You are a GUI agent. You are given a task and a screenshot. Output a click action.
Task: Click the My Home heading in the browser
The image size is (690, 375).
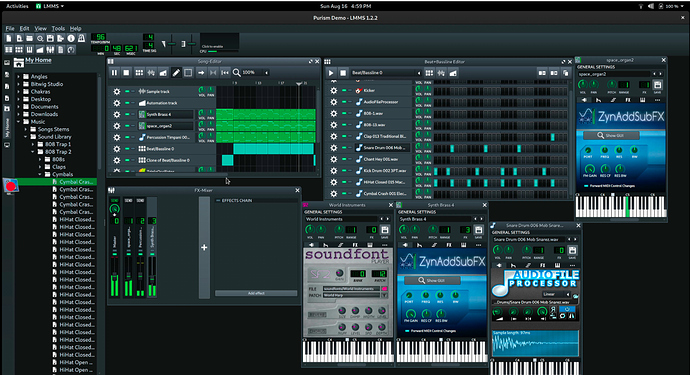click(38, 60)
